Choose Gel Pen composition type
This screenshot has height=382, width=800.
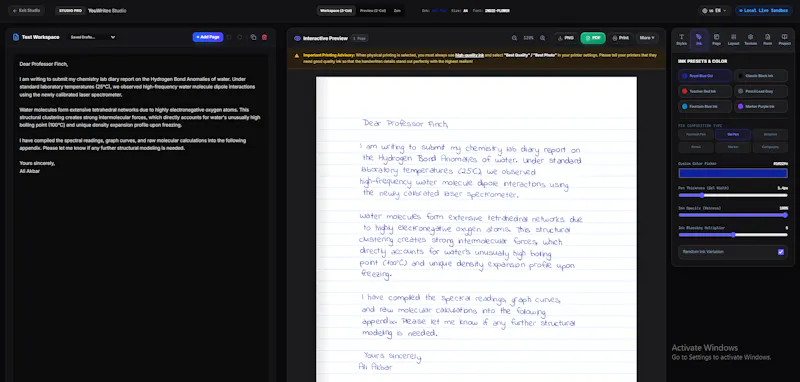(x=733, y=135)
